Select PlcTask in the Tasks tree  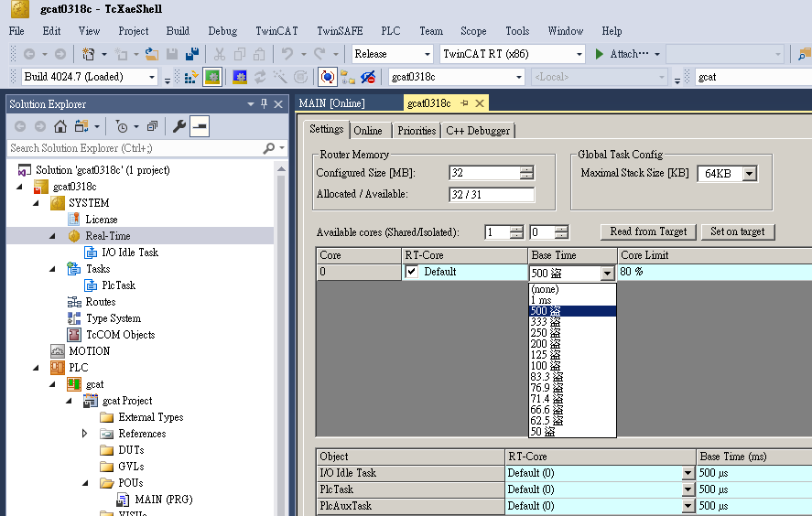click(118, 285)
